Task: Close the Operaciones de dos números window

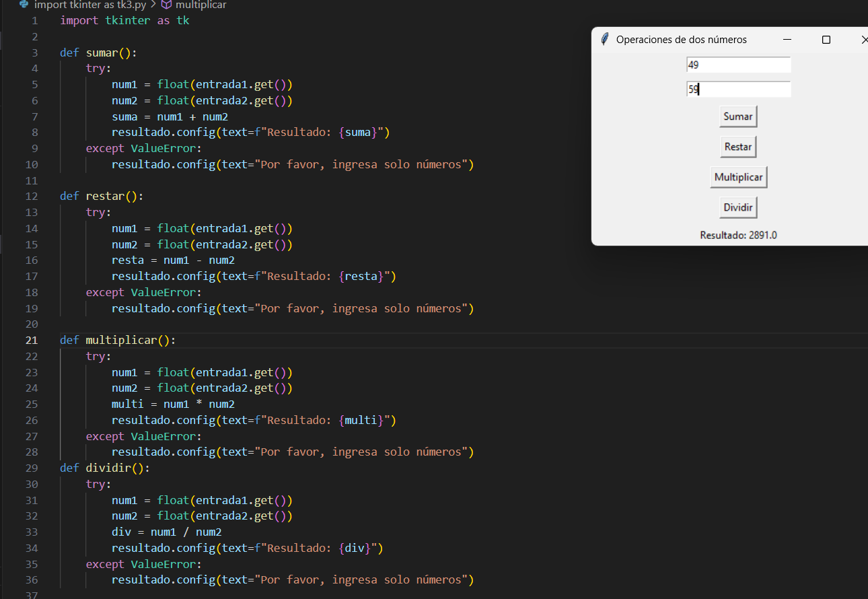Action: 863,40
